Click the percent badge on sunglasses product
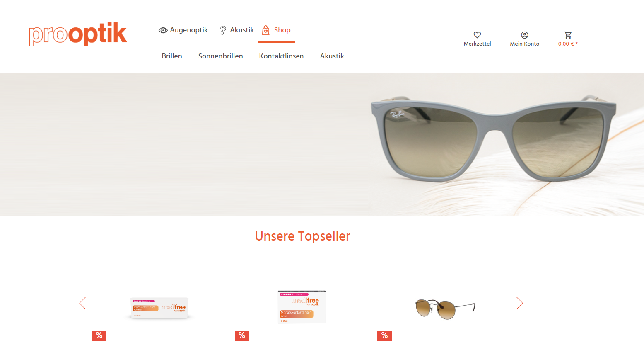This screenshot has width=644, height=350. (384, 335)
